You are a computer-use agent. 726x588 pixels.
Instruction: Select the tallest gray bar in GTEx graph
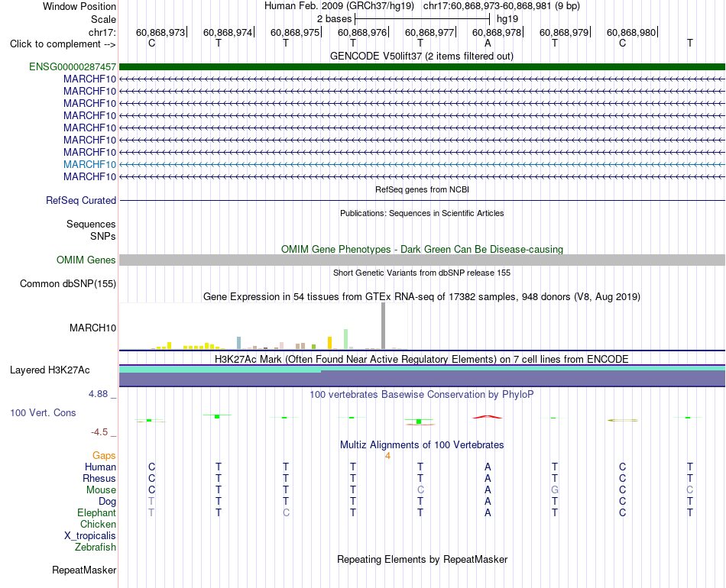click(383, 325)
